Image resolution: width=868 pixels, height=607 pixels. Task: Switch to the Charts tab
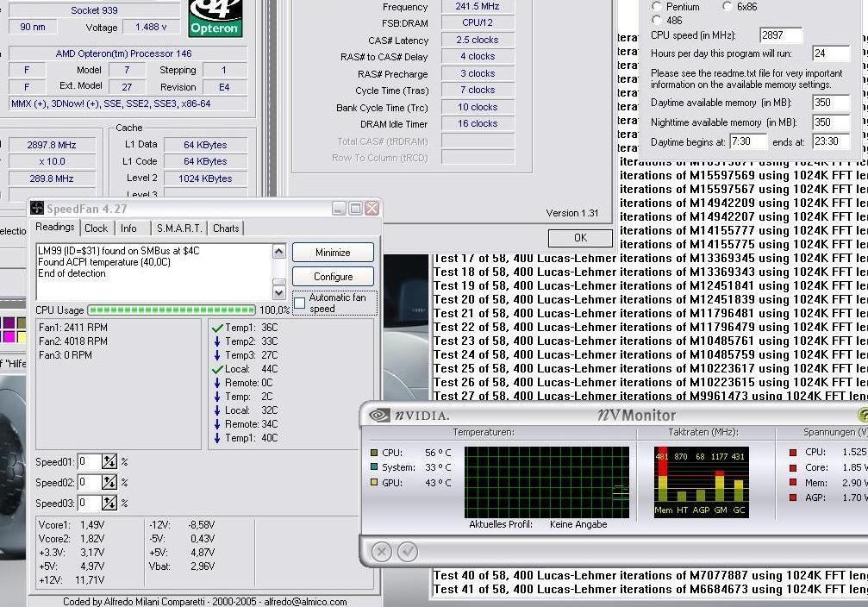(x=226, y=228)
